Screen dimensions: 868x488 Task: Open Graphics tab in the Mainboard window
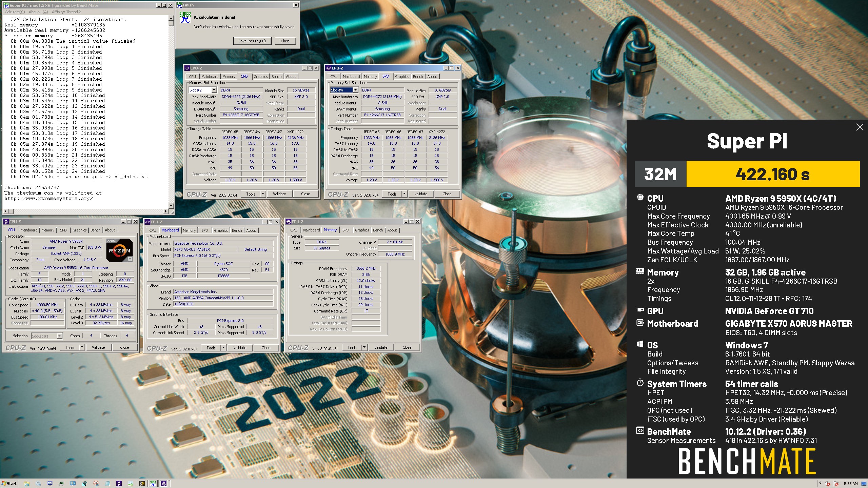point(221,230)
